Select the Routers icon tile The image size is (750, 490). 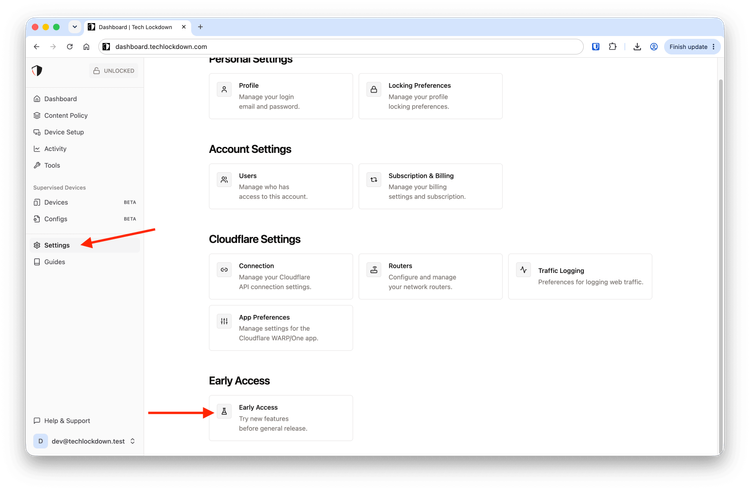click(374, 270)
